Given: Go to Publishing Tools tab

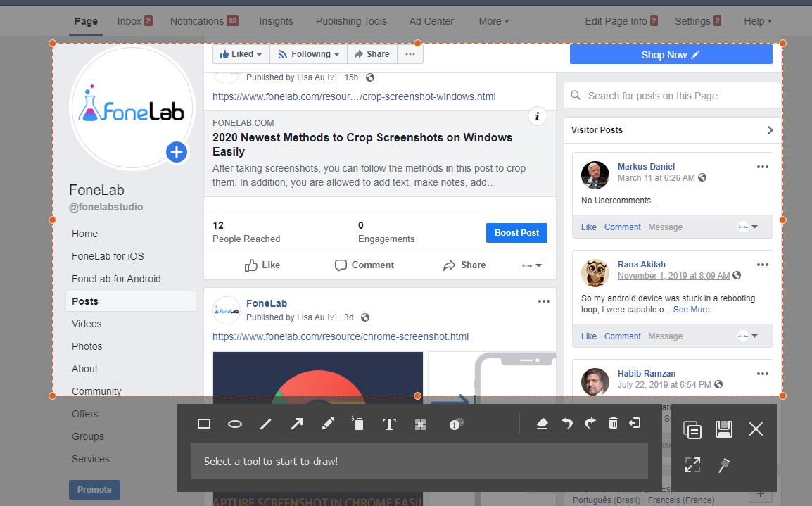Looking at the screenshot, I should point(351,21).
